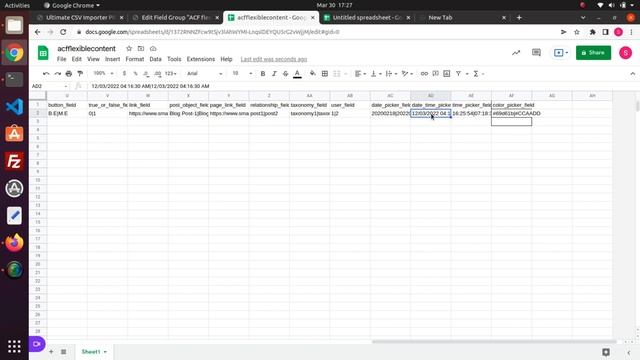Click the Name box showing AD2

(49, 86)
